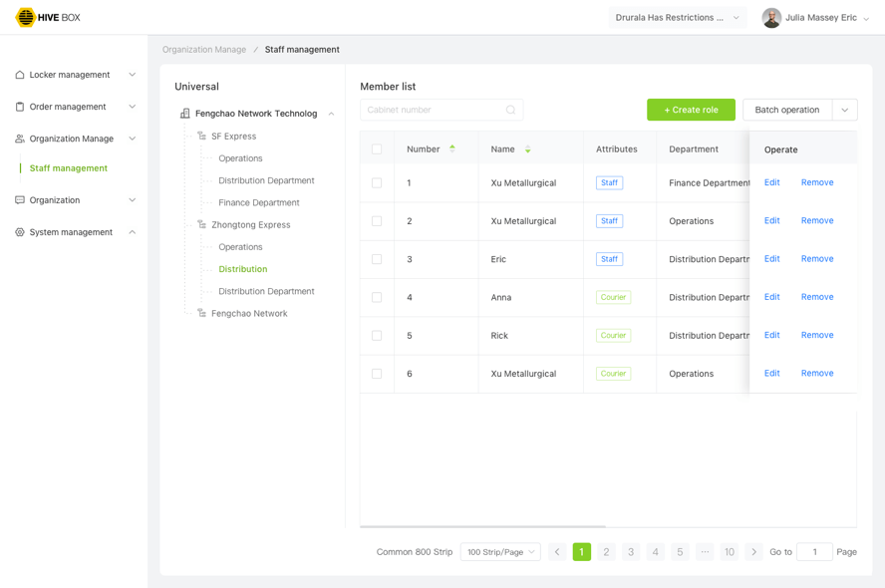Tick the select-all checkbox in table header

[377, 149]
